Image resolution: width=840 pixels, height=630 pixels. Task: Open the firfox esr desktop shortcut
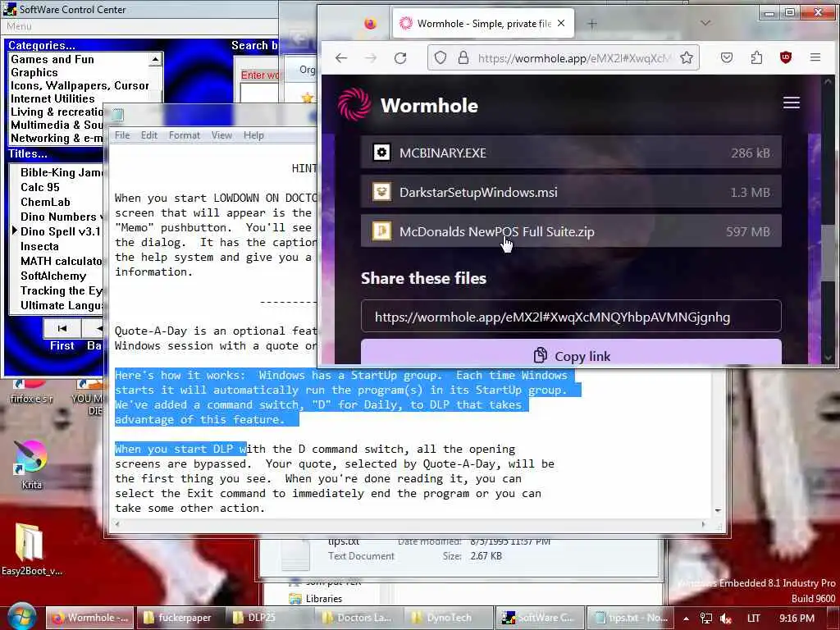[31, 390]
